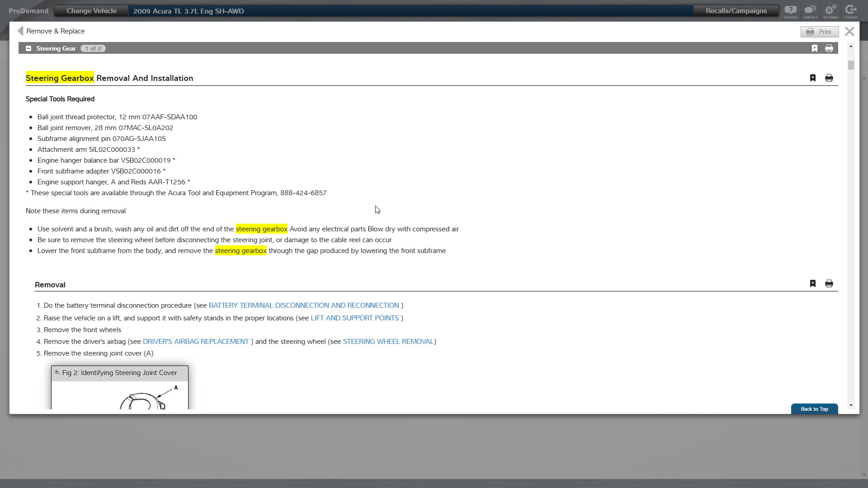Screen dimensions: 868x488
Task: Print the Steering Gear section via header icon
Action: [829, 48]
